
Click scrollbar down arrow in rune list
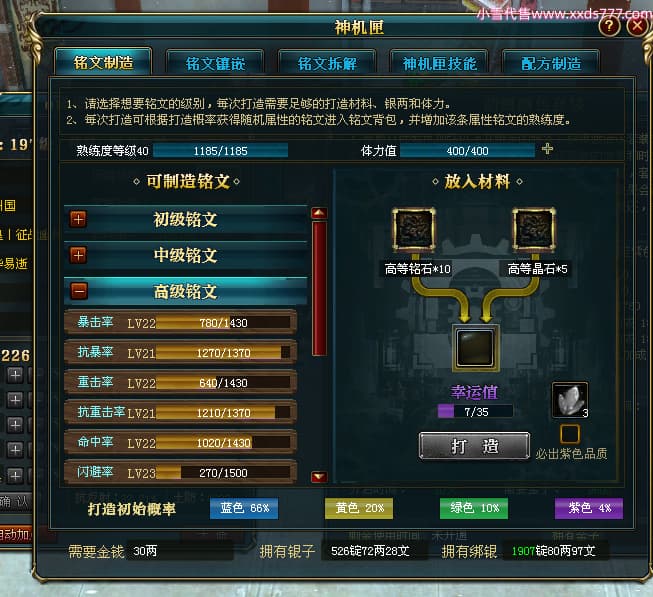tap(319, 476)
